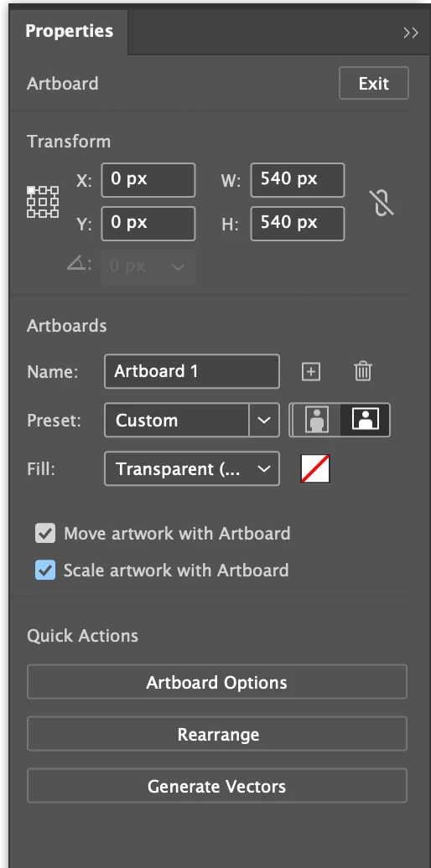Uncheck Scale artwork with Artboard

pos(45,571)
